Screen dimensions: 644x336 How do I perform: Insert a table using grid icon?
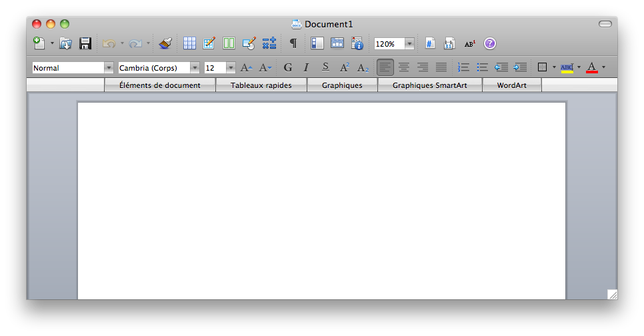click(x=189, y=43)
